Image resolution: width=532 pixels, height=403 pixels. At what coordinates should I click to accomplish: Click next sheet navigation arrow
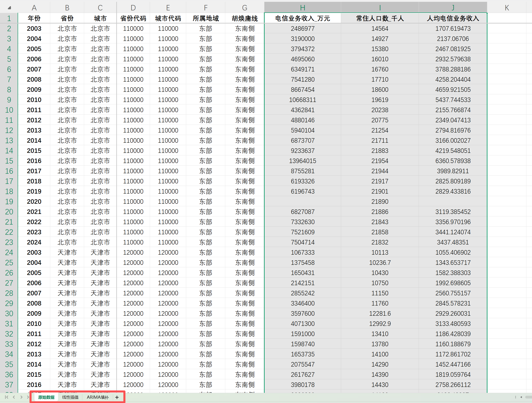click(21, 397)
